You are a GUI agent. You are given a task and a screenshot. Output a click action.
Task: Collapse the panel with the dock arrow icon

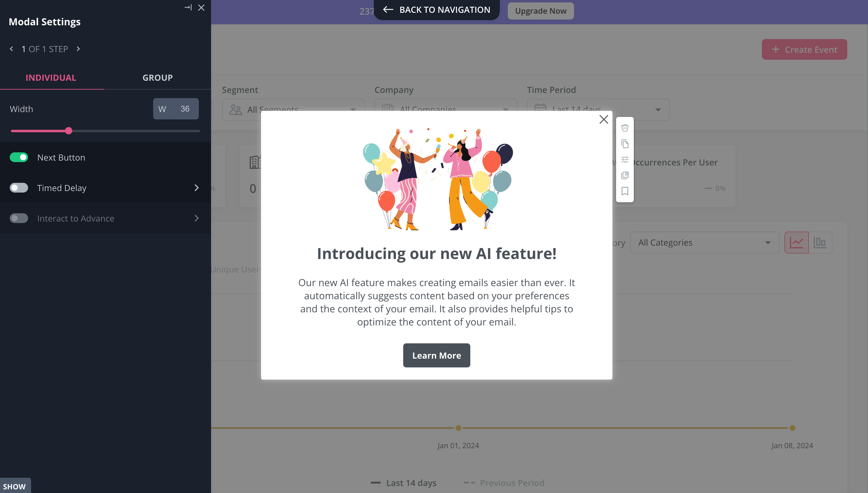(188, 7)
